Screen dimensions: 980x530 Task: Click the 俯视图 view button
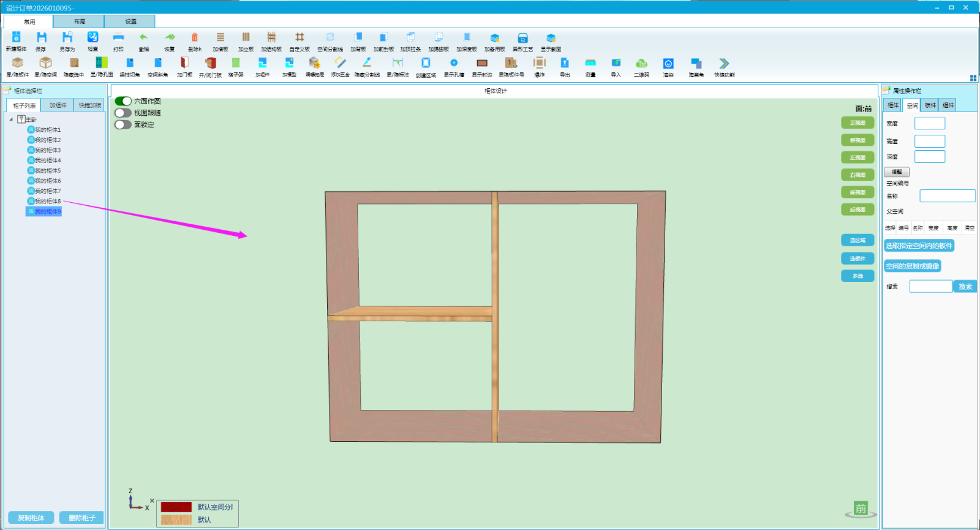(858, 140)
